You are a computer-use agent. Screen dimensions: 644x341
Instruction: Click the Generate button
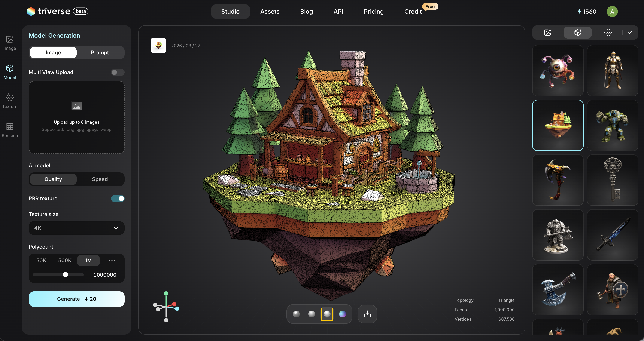[x=76, y=299]
